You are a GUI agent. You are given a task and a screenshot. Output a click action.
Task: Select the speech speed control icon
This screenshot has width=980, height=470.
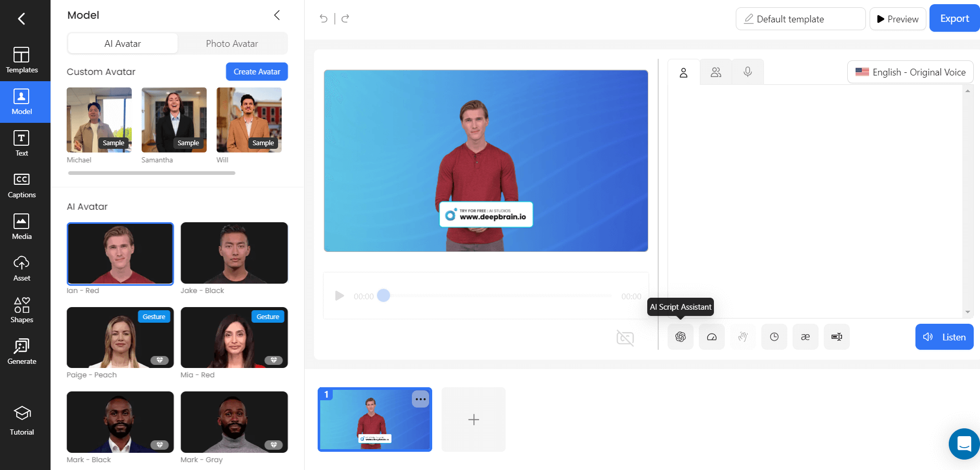pyautogui.click(x=711, y=337)
